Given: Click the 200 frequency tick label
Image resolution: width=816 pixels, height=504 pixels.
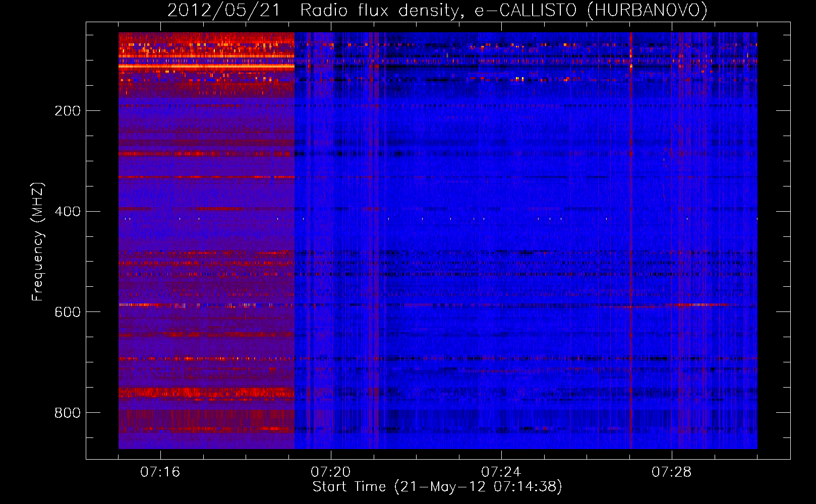Looking at the screenshot, I should pos(68,111).
